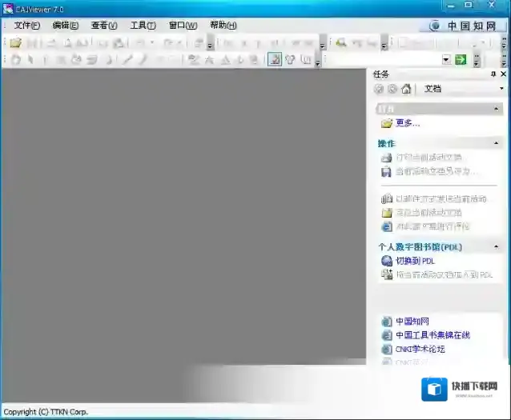
Task: Collapse the 操作 section
Action: (497, 143)
